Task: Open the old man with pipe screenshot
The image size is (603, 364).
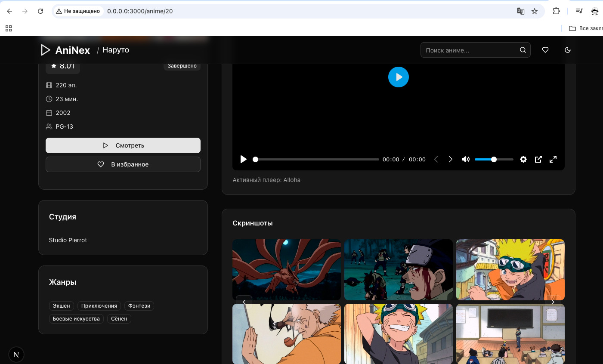Action: (x=287, y=334)
